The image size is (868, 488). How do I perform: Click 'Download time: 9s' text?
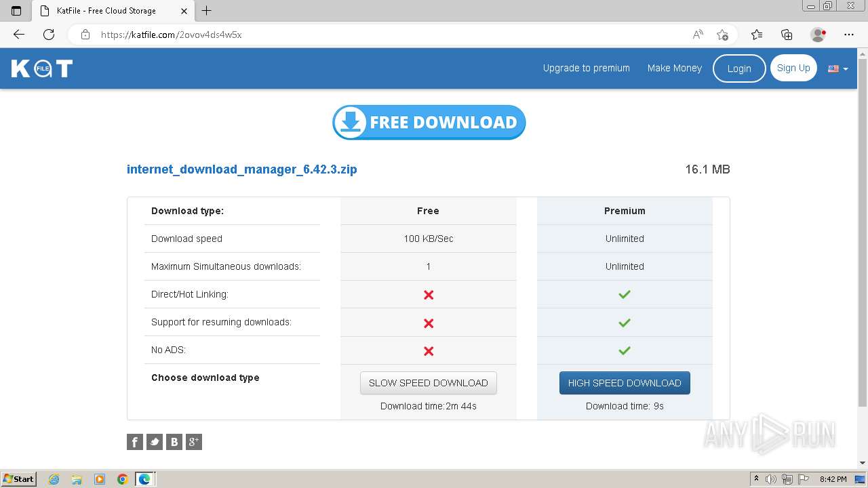[625, 406]
